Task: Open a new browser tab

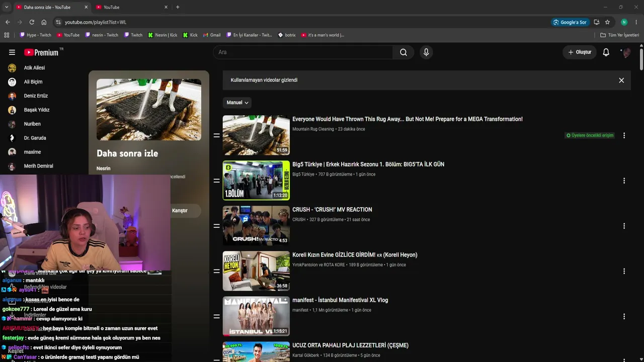Action: (x=178, y=7)
